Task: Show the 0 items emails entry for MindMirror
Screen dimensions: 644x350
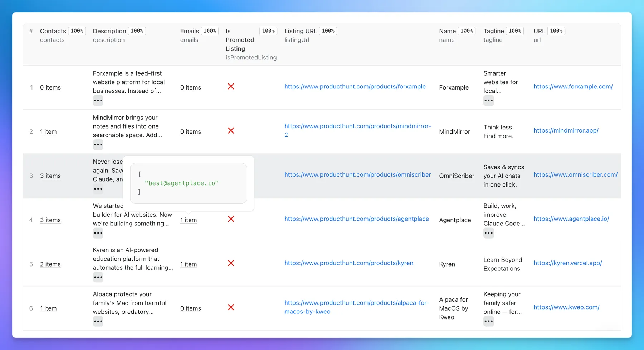Action: tap(190, 131)
